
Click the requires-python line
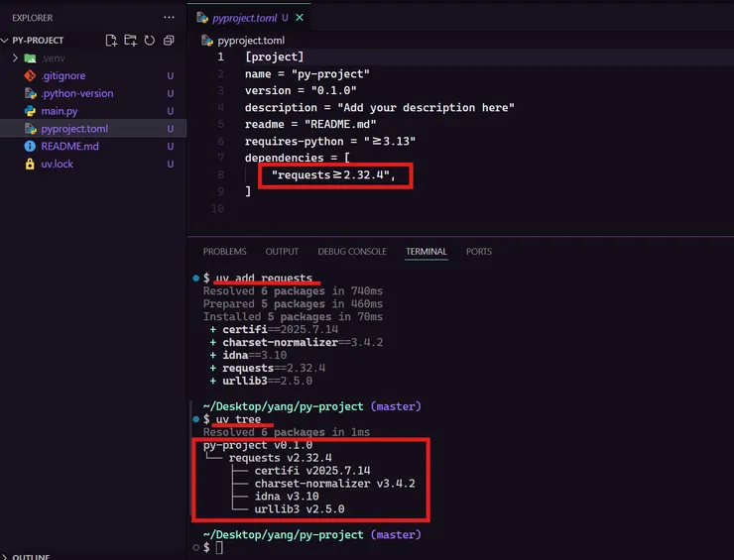(x=330, y=141)
